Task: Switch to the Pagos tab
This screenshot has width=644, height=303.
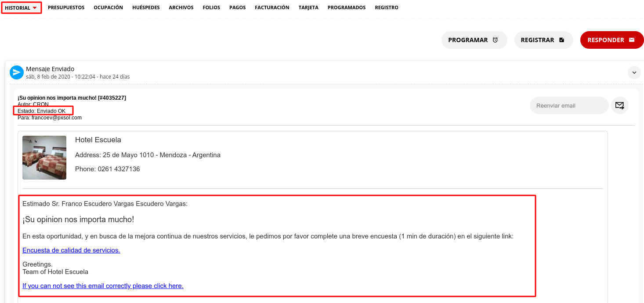Action: point(237,8)
